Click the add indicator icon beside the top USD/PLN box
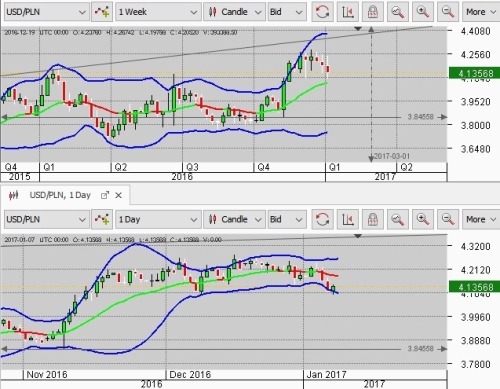Image resolution: width=500 pixels, height=389 pixels. [102, 12]
